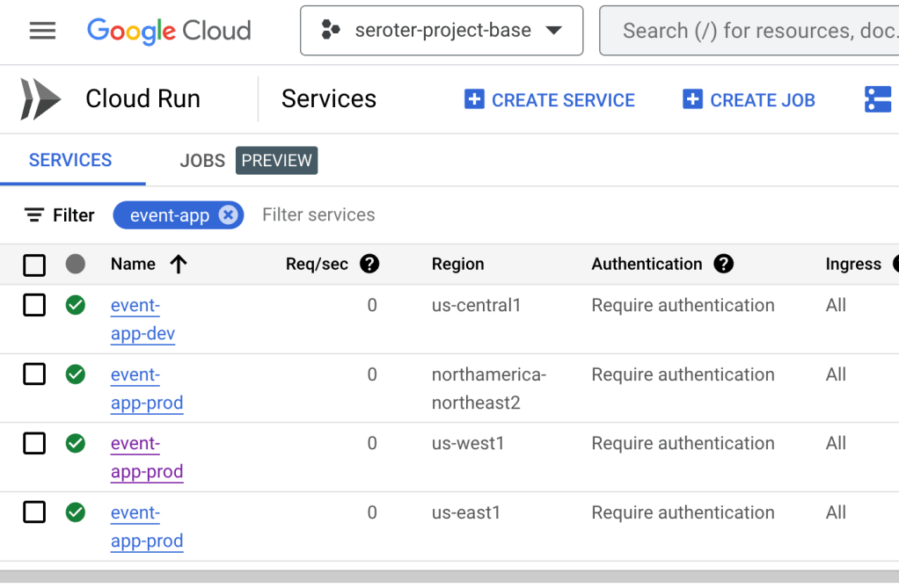Show help for Req/sec column
The image size is (899, 588).
point(369,265)
